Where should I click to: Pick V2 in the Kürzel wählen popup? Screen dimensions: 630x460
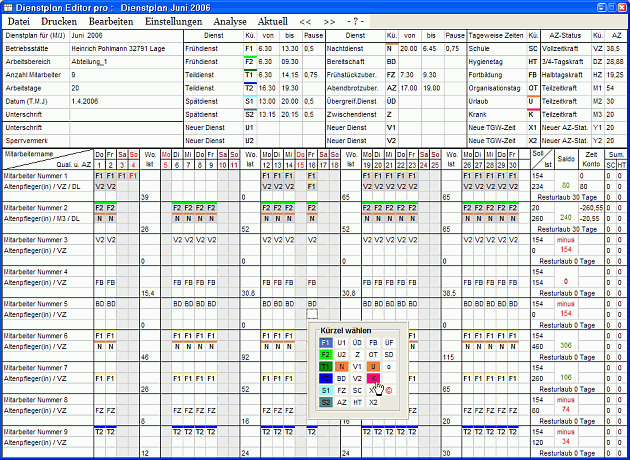click(357, 378)
